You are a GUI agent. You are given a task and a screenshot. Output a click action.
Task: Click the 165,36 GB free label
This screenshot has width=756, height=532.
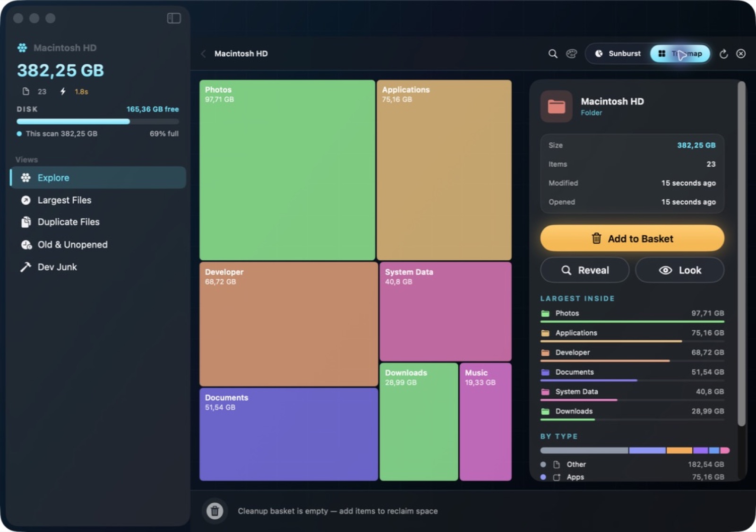point(153,109)
